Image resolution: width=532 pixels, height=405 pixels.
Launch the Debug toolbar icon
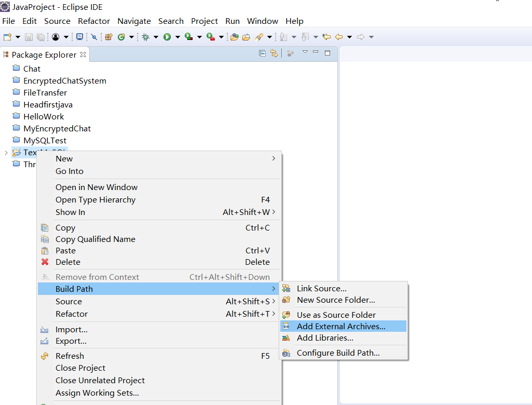coord(145,36)
